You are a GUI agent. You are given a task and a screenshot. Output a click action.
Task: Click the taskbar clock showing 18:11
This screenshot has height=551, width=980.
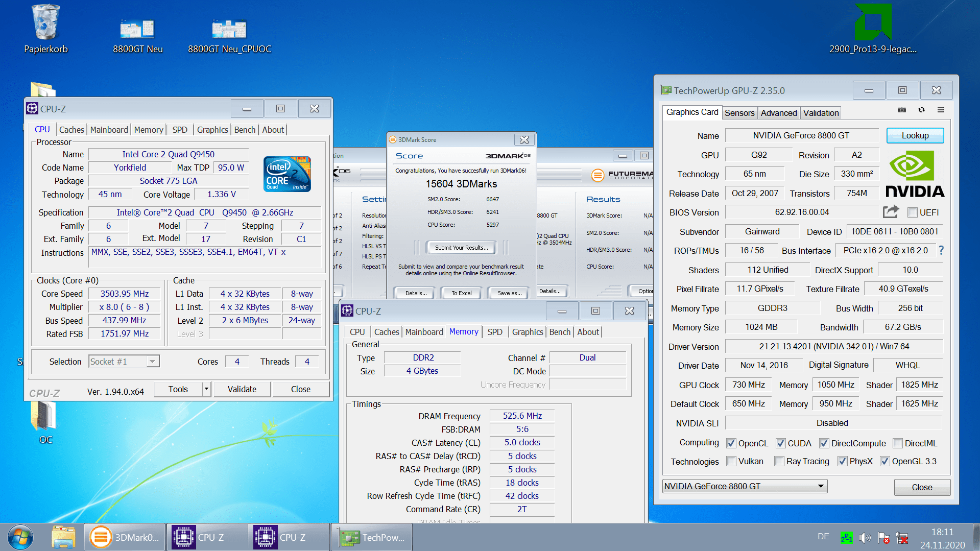click(942, 532)
